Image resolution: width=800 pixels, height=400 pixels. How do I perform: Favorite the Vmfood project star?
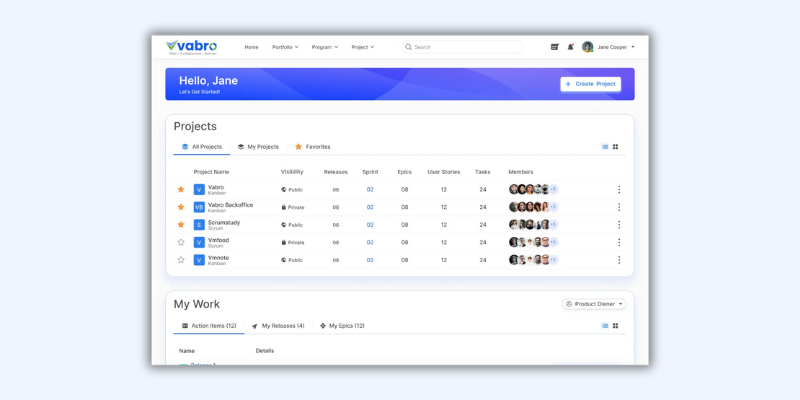click(181, 242)
